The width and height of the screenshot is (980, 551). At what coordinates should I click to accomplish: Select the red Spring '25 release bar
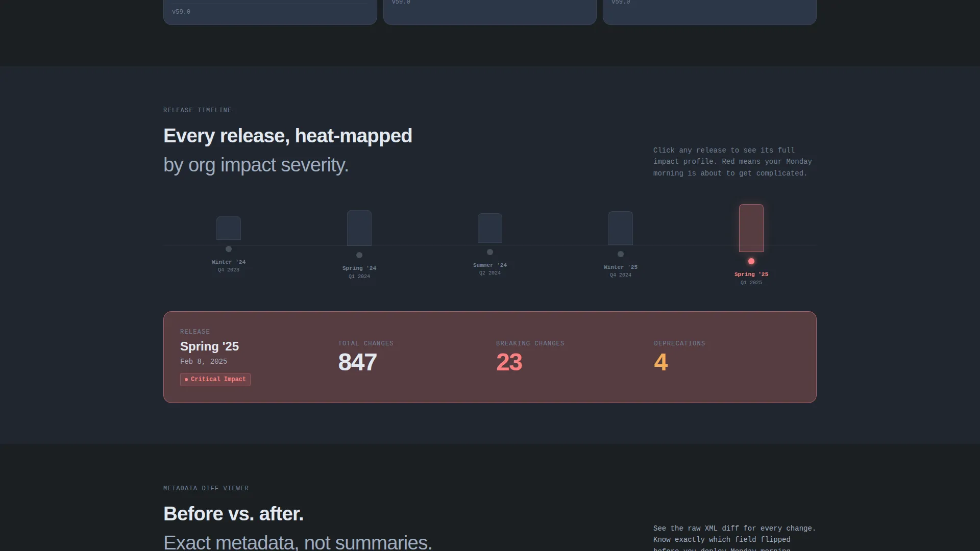tap(751, 228)
